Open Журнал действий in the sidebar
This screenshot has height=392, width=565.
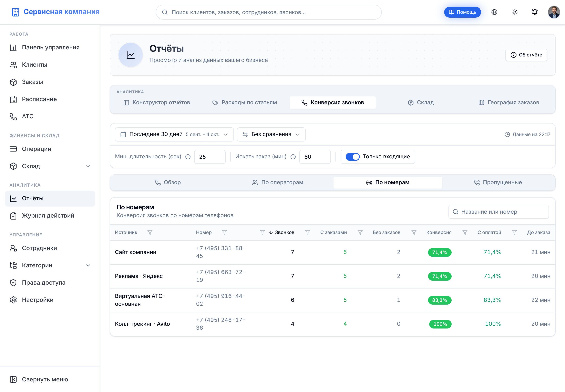50,216
